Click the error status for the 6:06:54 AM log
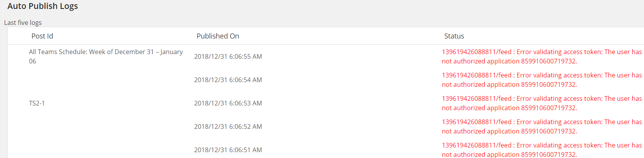 [x=542, y=80]
